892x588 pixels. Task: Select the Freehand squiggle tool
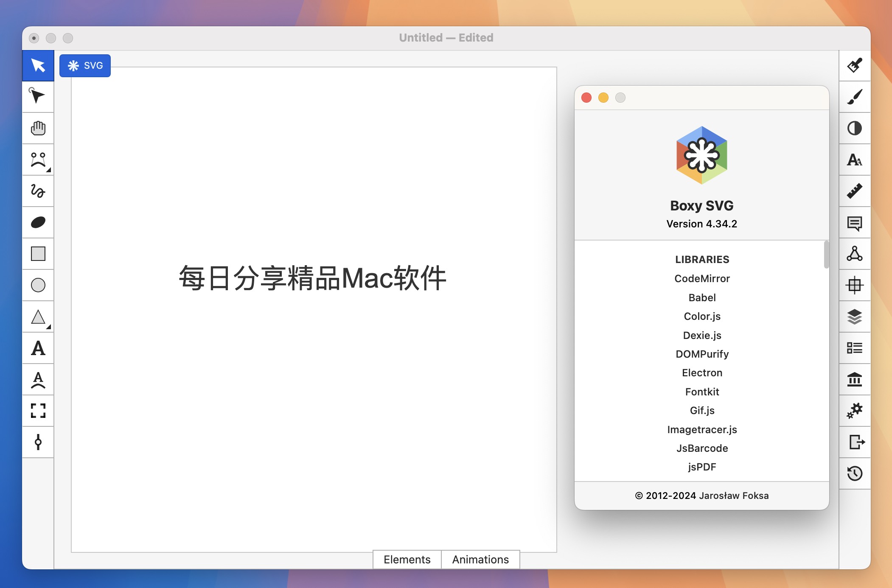coord(38,191)
